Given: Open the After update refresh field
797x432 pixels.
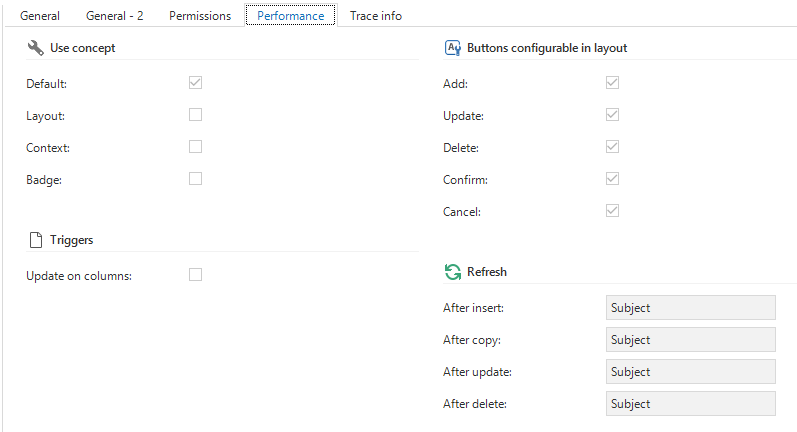Looking at the screenshot, I should (x=690, y=372).
